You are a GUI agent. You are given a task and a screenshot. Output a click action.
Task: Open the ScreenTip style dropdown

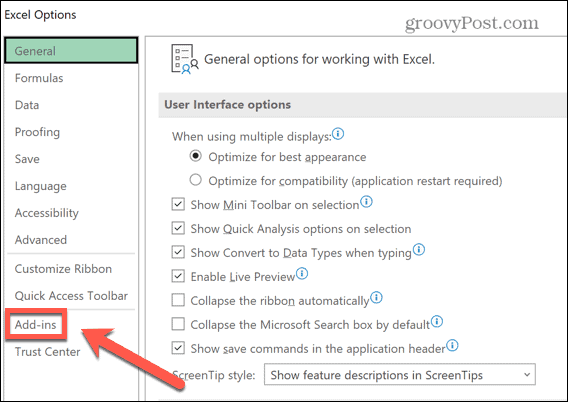(x=400, y=374)
